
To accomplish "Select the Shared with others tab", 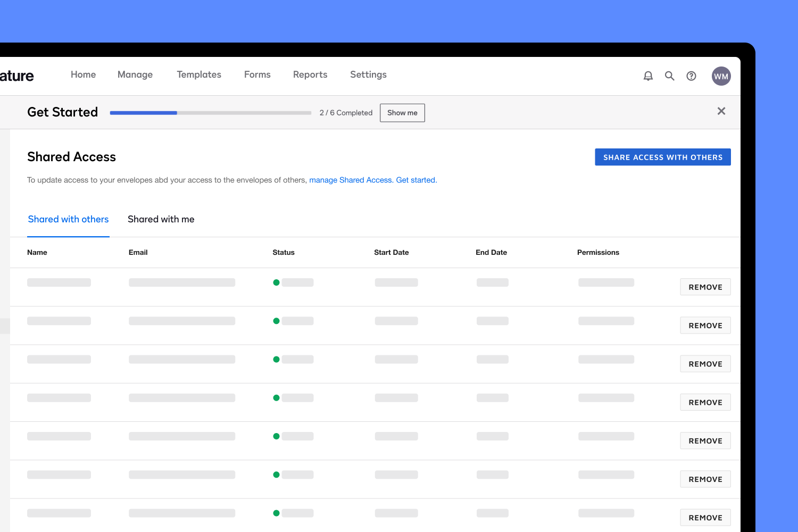I will pos(68,219).
